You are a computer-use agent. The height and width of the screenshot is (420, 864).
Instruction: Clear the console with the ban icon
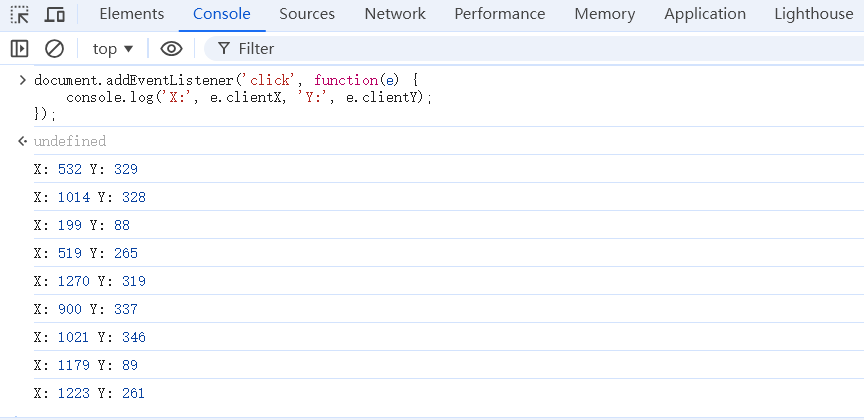tap(54, 49)
